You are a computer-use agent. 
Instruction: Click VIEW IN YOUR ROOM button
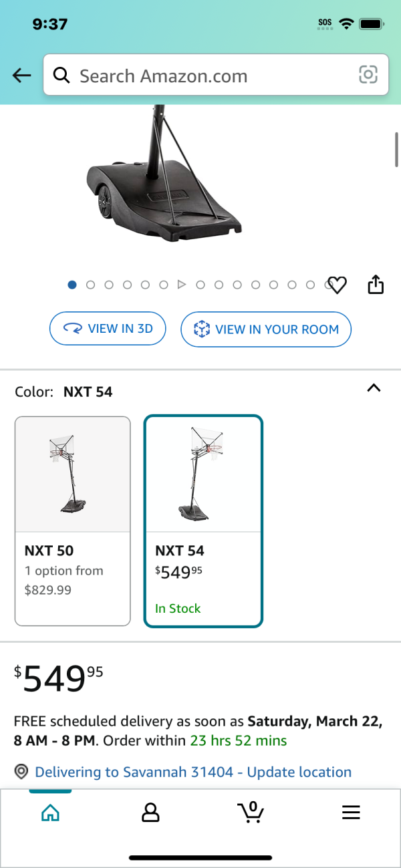click(x=266, y=329)
